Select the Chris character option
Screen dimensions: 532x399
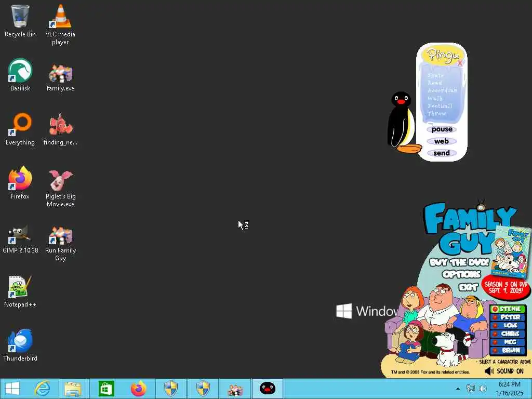(508, 334)
